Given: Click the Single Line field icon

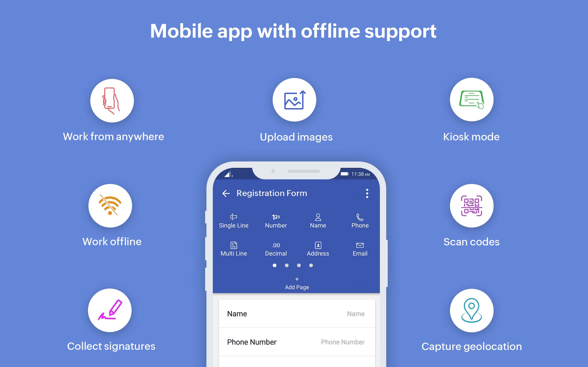Looking at the screenshot, I should pyautogui.click(x=234, y=217).
